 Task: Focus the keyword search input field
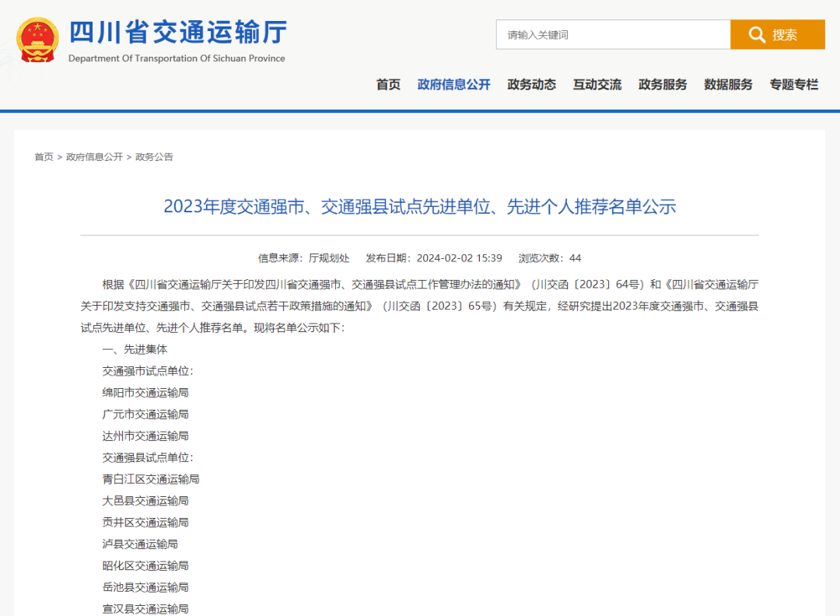613,35
